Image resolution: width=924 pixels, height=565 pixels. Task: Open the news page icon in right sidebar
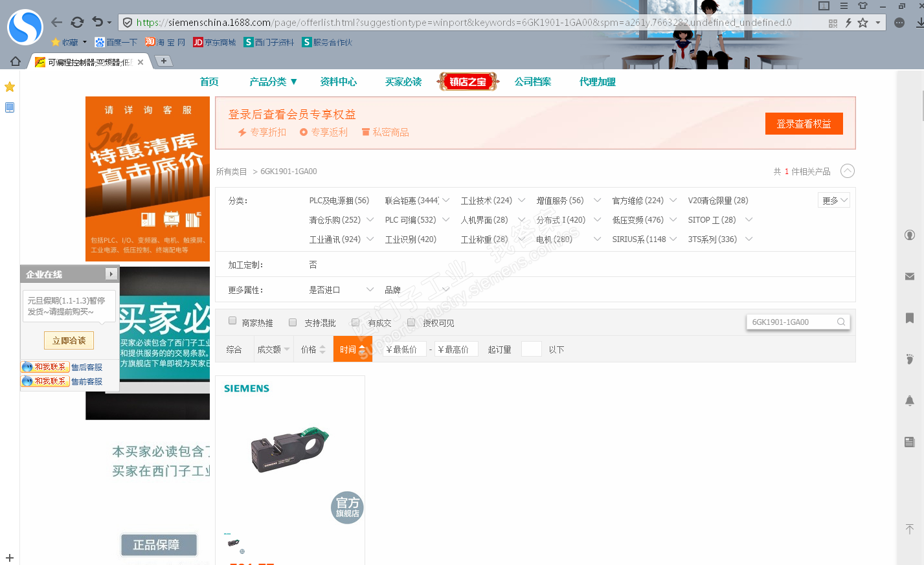910,442
